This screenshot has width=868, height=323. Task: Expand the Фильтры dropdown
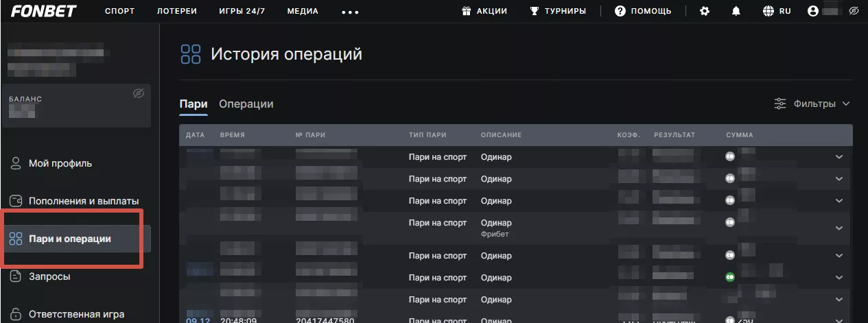pyautogui.click(x=812, y=104)
